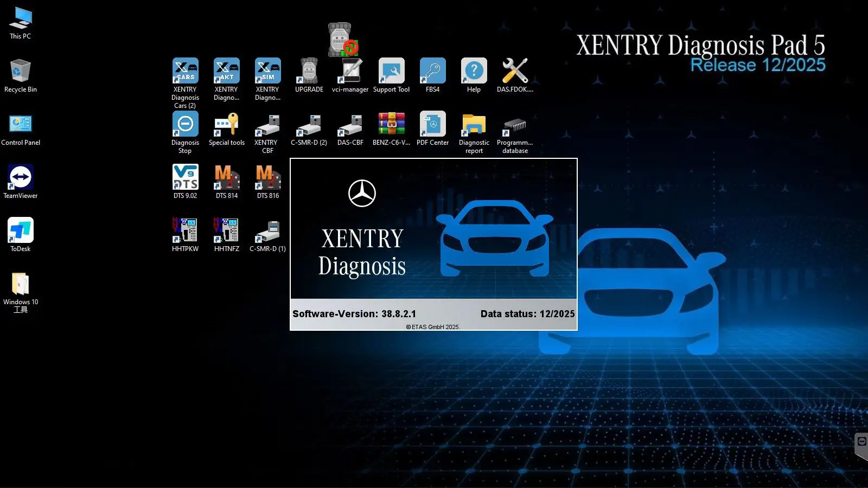Image resolution: width=868 pixels, height=488 pixels.
Task: Select the DAS.FDOK wrench icon
Action: pyautogui.click(x=515, y=71)
